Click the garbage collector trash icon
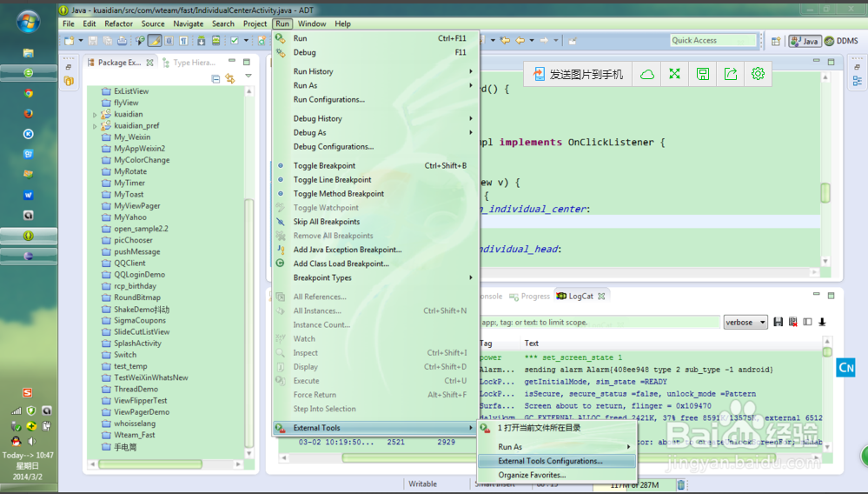Viewport: 868px width, 494px height. click(680, 485)
